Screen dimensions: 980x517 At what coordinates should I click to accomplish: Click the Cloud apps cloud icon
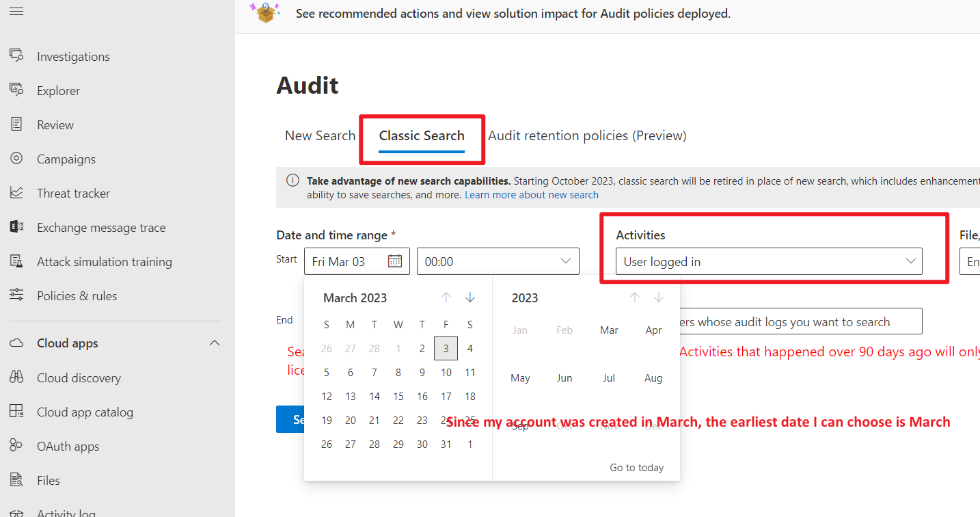16,343
